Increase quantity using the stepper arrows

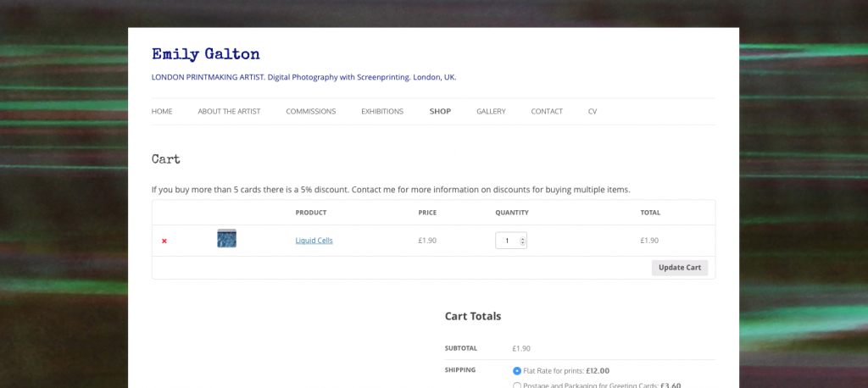point(522,239)
